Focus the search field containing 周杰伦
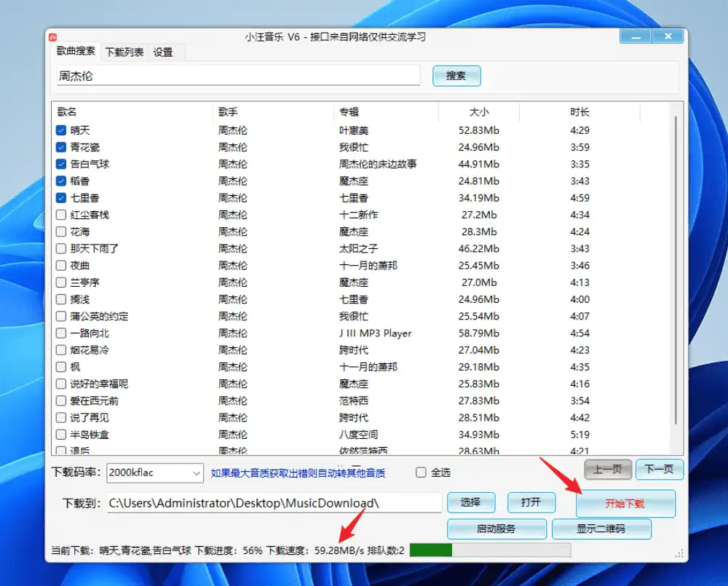This screenshot has height=586, width=728. click(x=238, y=76)
